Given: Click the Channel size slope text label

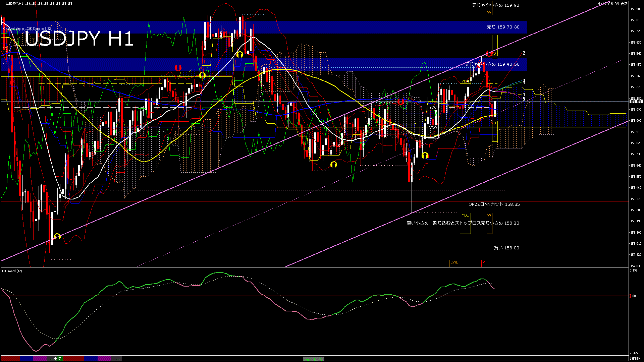Looking at the screenshot, I should click(27, 29).
